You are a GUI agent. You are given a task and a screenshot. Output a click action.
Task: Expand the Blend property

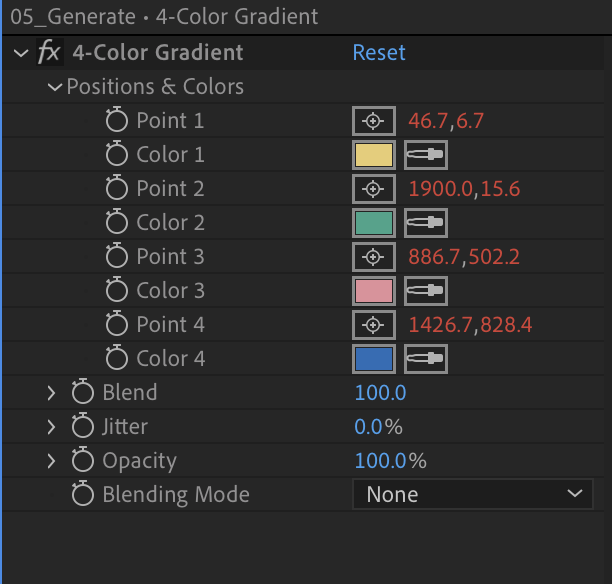pyautogui.click(x=51, y=393)
